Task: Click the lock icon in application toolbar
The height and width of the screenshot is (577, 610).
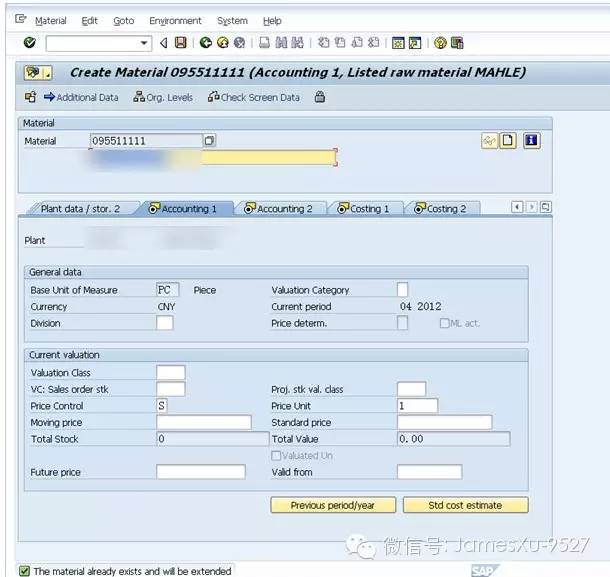Action: click(x=320, y=97)
